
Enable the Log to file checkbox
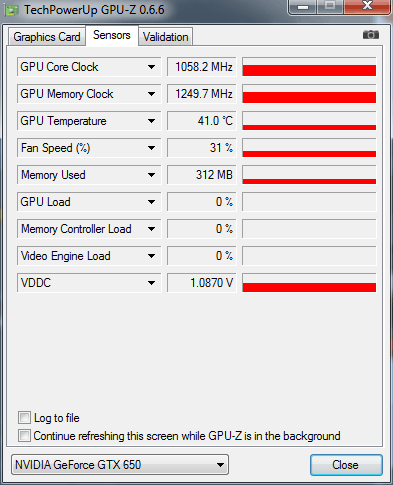[x=24, y=418]
